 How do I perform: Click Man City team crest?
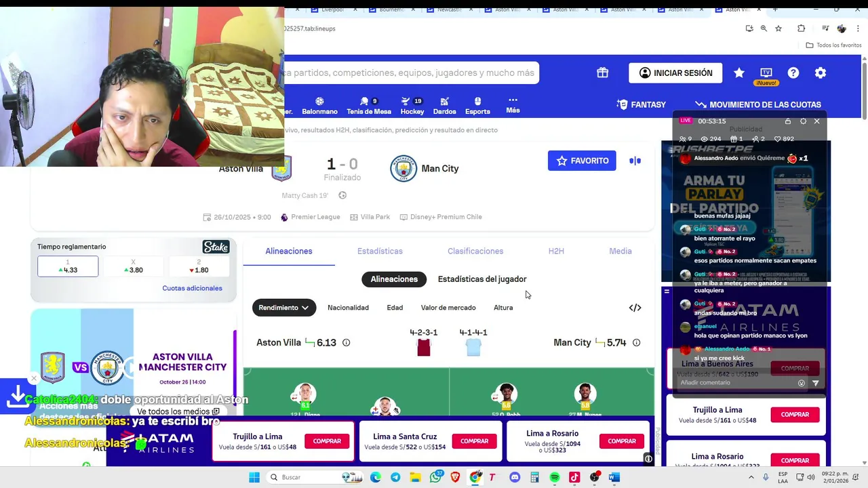(403, 169)
